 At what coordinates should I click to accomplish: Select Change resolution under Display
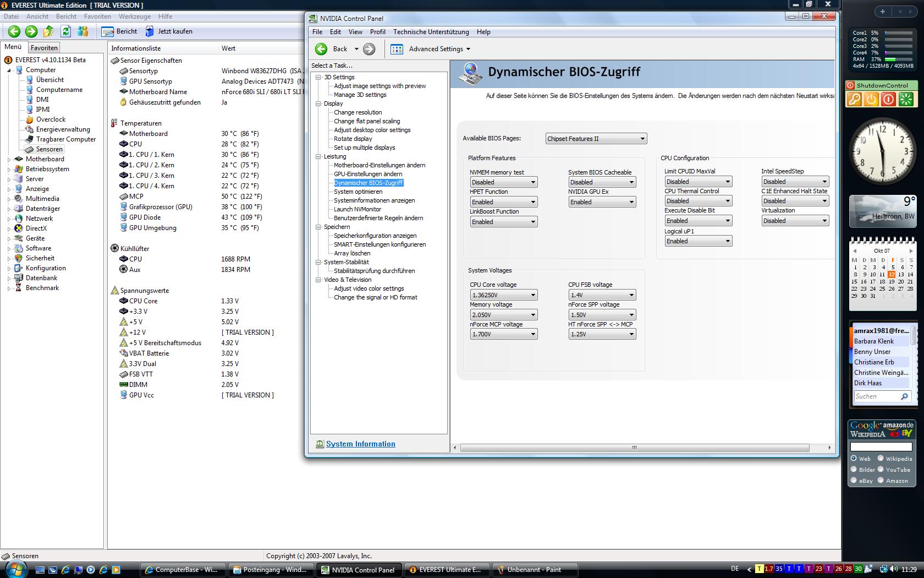[x=358, y=112]
